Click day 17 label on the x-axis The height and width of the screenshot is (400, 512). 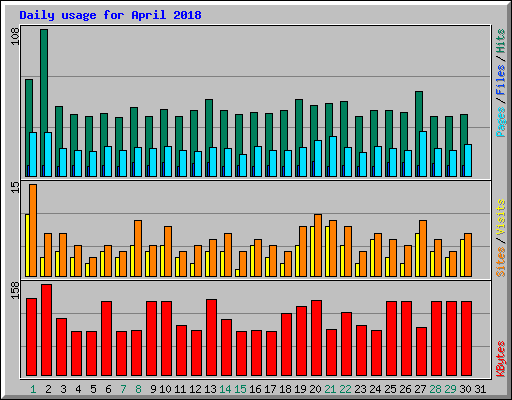click(x=270, y=389)
